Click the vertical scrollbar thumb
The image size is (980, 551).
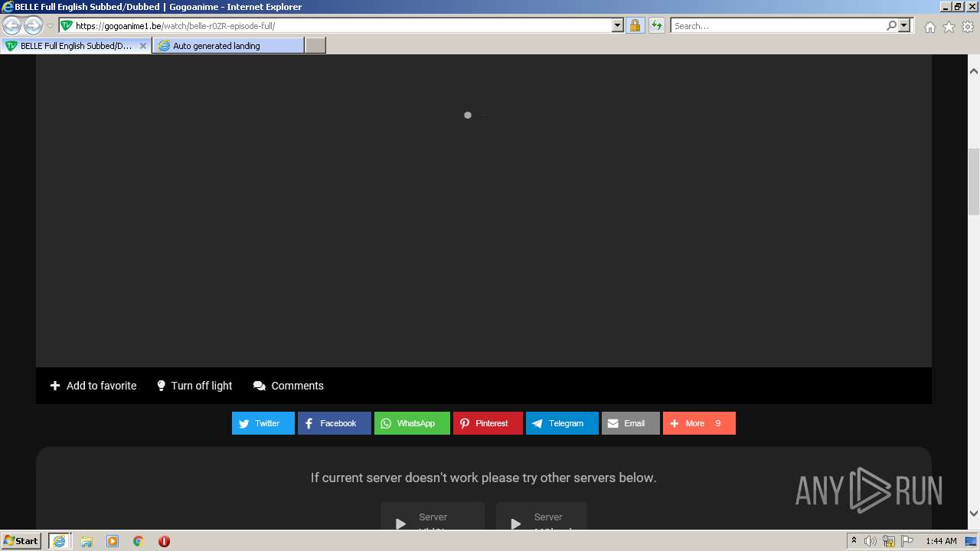[974, 182]
